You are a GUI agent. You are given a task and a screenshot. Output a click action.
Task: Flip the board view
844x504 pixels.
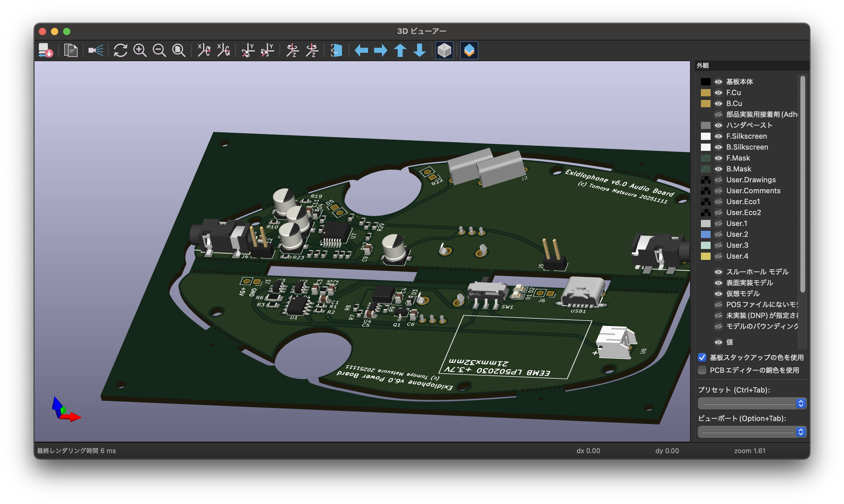coord(336,50)
